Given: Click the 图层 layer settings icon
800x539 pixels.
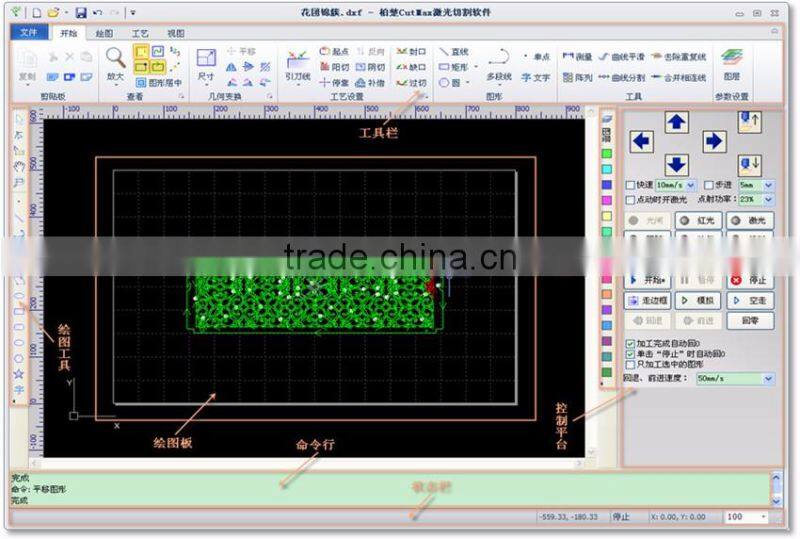Looking at the screenshot, I should pyautogui.click(x=732, y=60).
